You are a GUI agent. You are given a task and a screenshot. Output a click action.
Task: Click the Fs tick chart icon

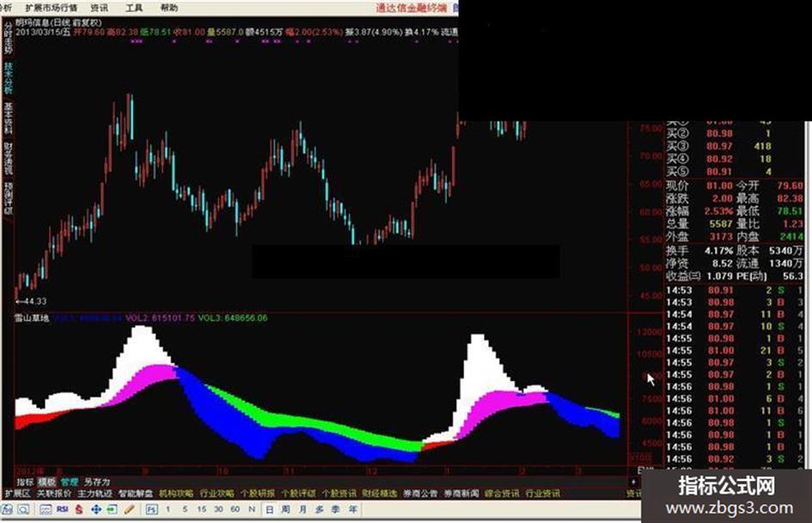point(151,509)
